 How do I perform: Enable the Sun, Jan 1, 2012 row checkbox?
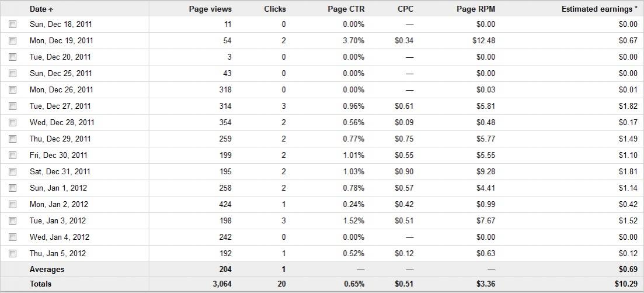13,188
